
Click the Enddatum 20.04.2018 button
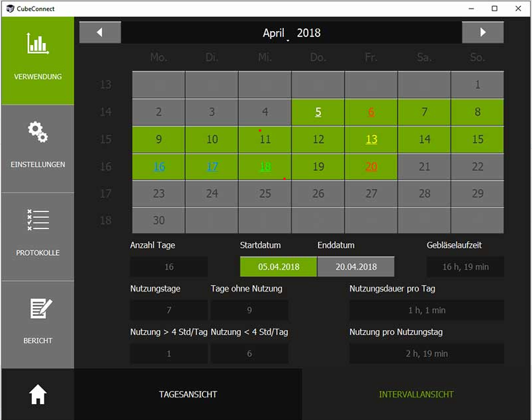(355, 267)
